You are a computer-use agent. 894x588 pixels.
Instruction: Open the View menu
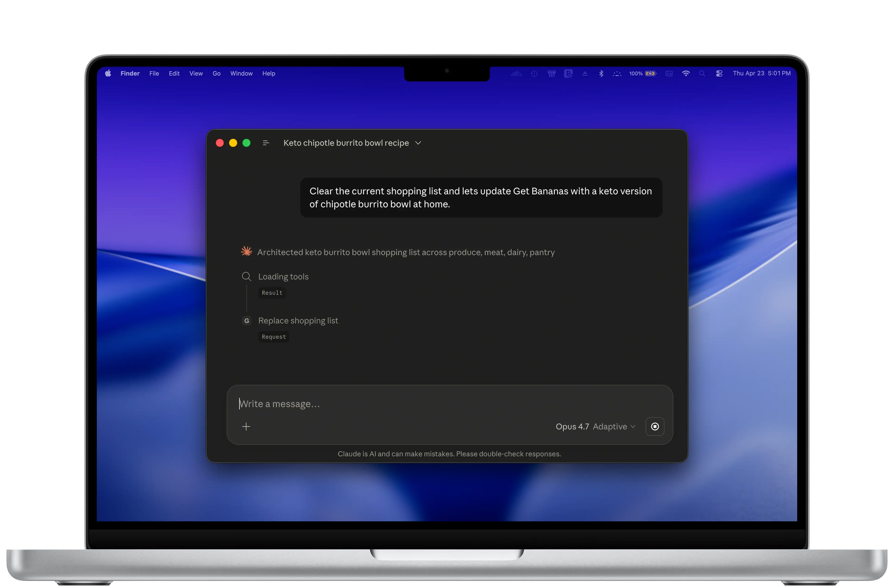(x=196, y=73)
